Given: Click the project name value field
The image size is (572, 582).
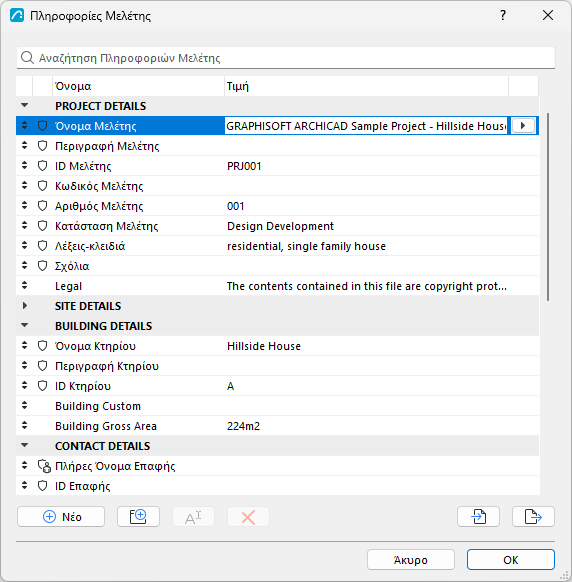Looking at the screenshot, I should [x=366, y=126].
